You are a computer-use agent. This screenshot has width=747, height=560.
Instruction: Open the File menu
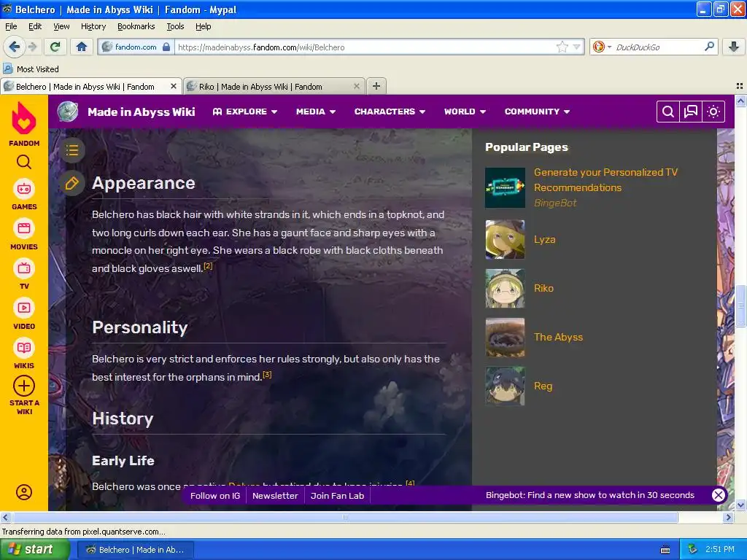tap(11, 26)
